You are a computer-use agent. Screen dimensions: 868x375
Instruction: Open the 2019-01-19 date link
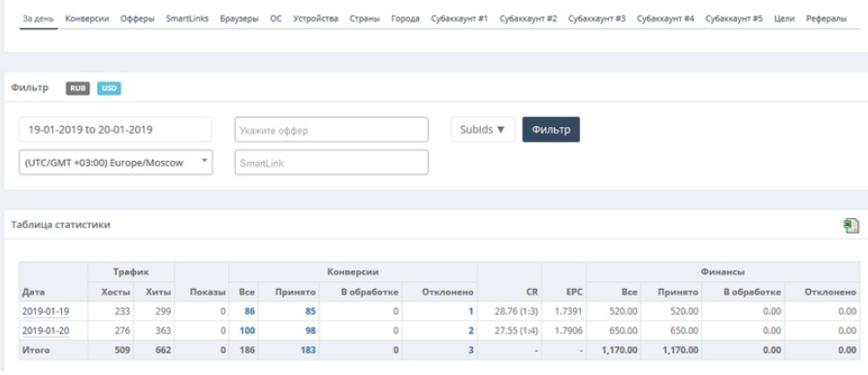pyautogui.click(x=46, y=311)
